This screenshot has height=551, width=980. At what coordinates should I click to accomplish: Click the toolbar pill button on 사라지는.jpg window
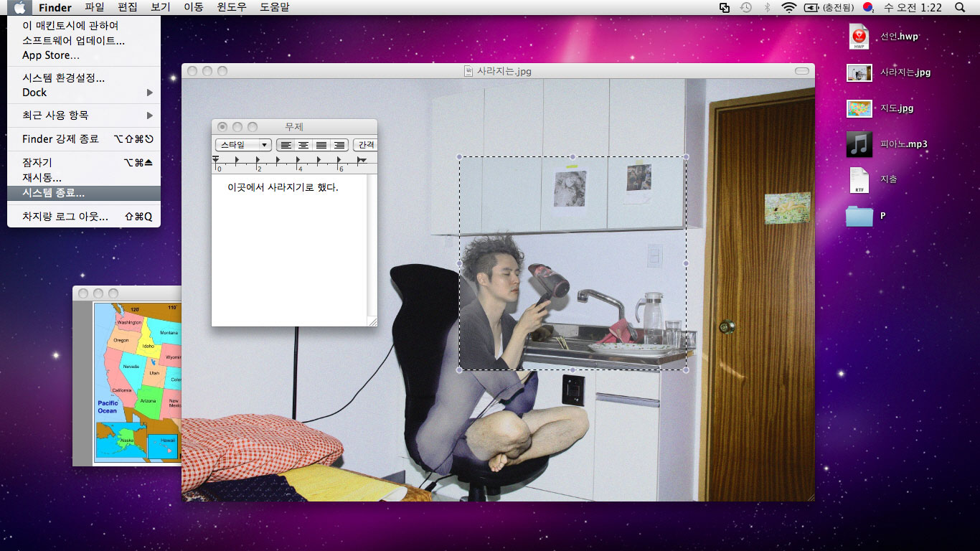pos(801,71)
